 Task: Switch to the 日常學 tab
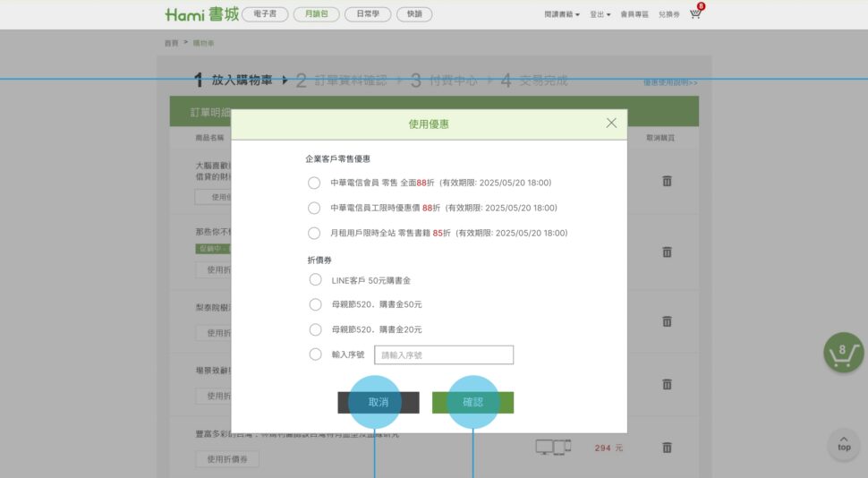pyautogui.click(x=368, y=13)
